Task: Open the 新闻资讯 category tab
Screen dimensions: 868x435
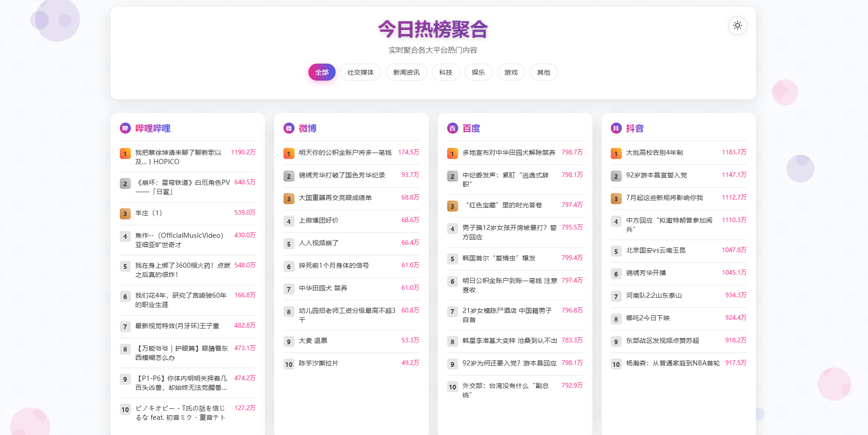Action: click(406, 72)
